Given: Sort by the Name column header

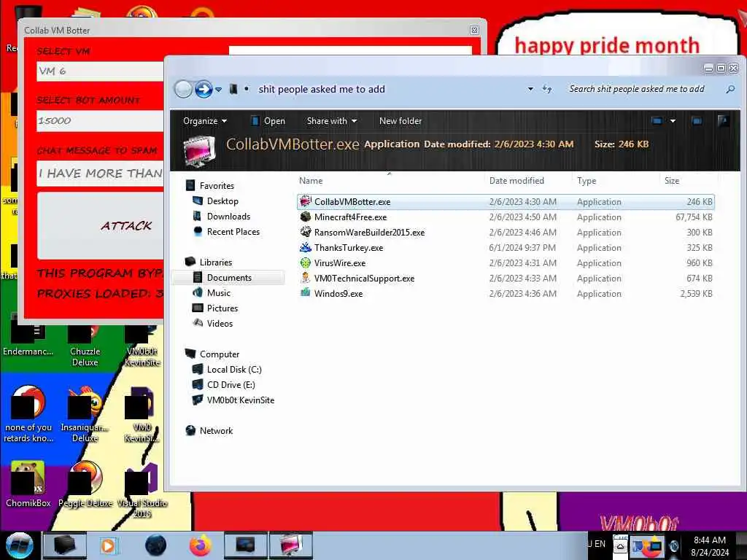Looking at the screenshot, I should click(311, 181).
